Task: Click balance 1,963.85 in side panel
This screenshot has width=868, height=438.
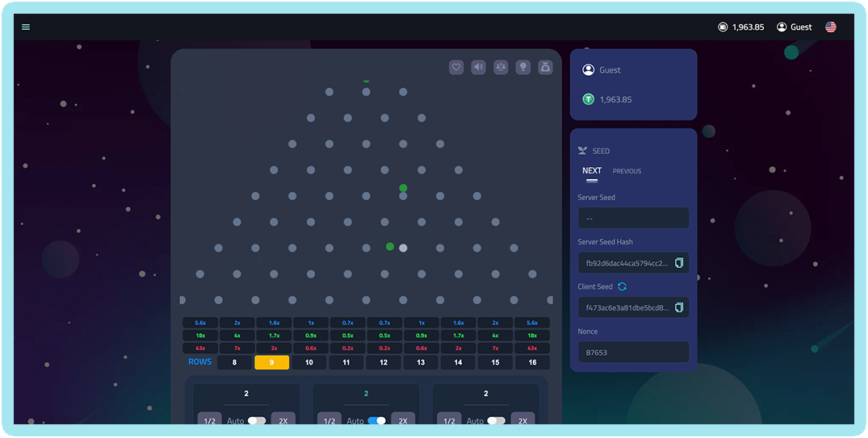Action: pos(615,99)
